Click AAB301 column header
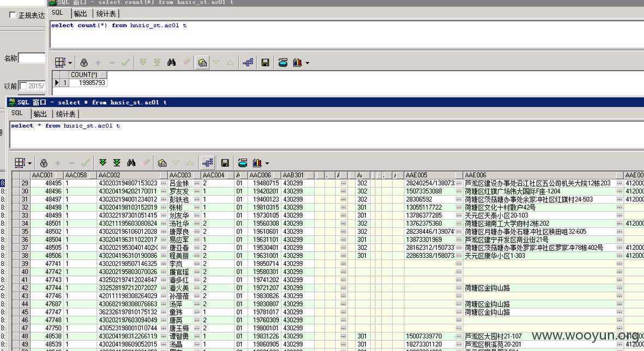The width and height of the screenshot is (644, 351). [297, 175]
